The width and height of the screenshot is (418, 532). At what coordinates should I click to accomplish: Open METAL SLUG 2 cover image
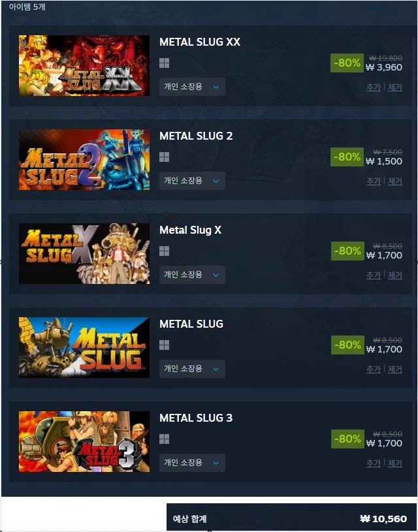pos(84,159)
